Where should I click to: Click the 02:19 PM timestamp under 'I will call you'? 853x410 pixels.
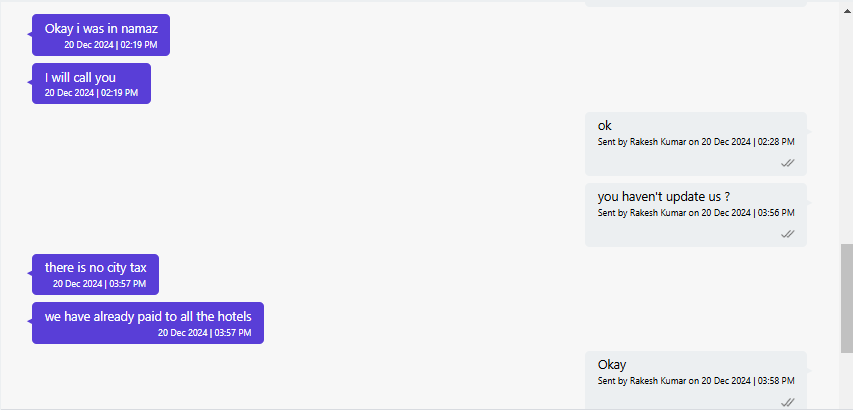point(91,93)
